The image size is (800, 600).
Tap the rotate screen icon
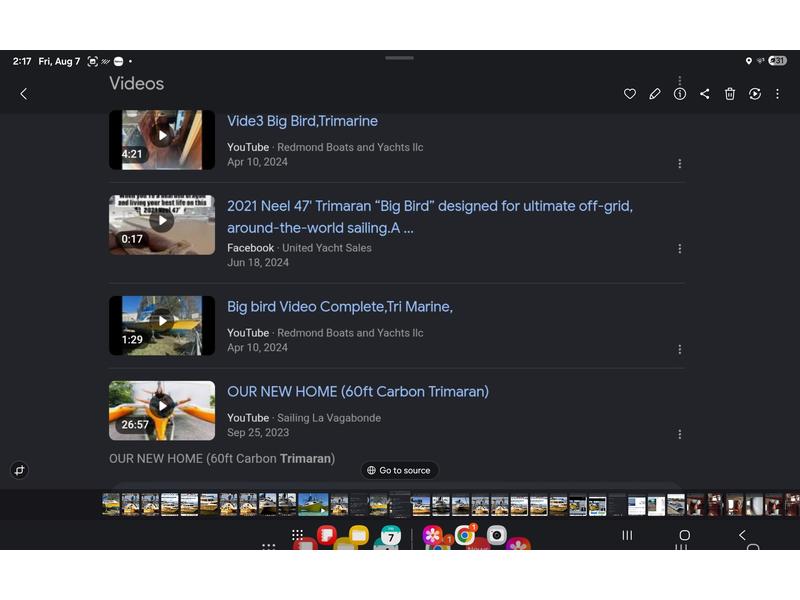(19, 470)
